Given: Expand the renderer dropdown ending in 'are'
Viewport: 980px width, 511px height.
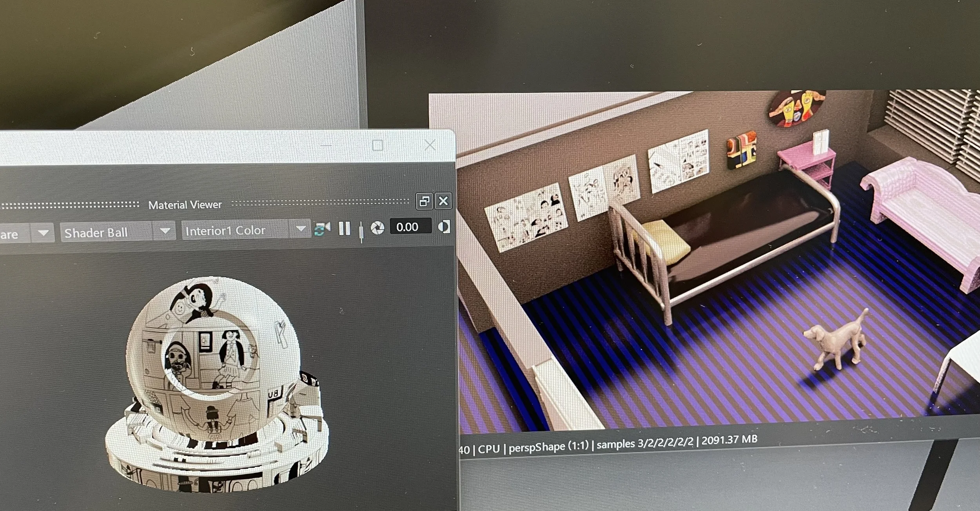Looking at the screenshot, I should point(43,233).
